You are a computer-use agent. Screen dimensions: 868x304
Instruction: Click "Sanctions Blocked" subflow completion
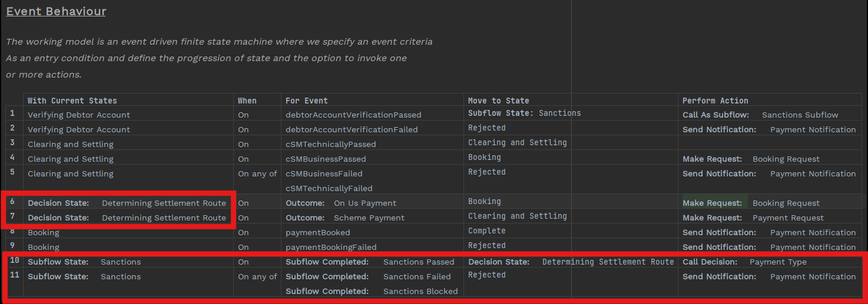coord(420,291)
